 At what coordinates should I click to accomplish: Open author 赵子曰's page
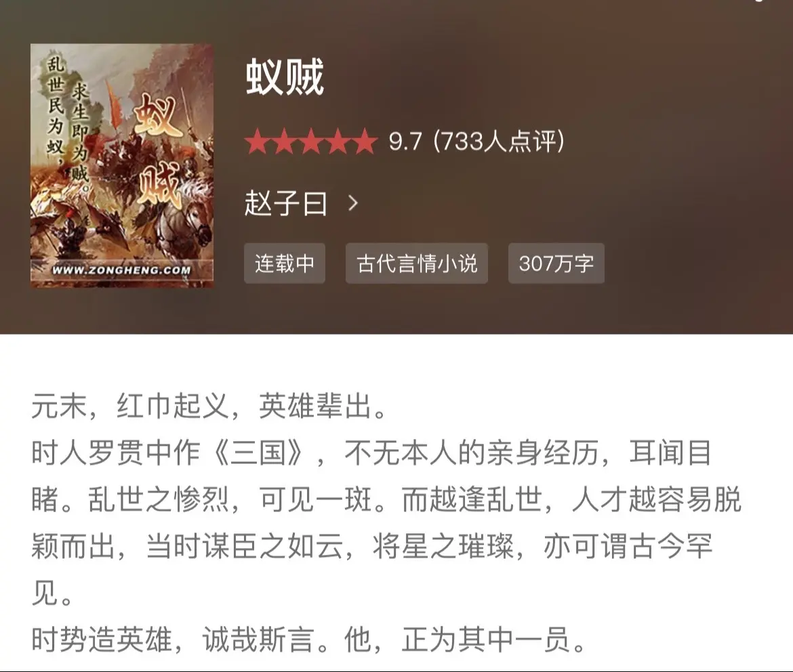(286, 203)
